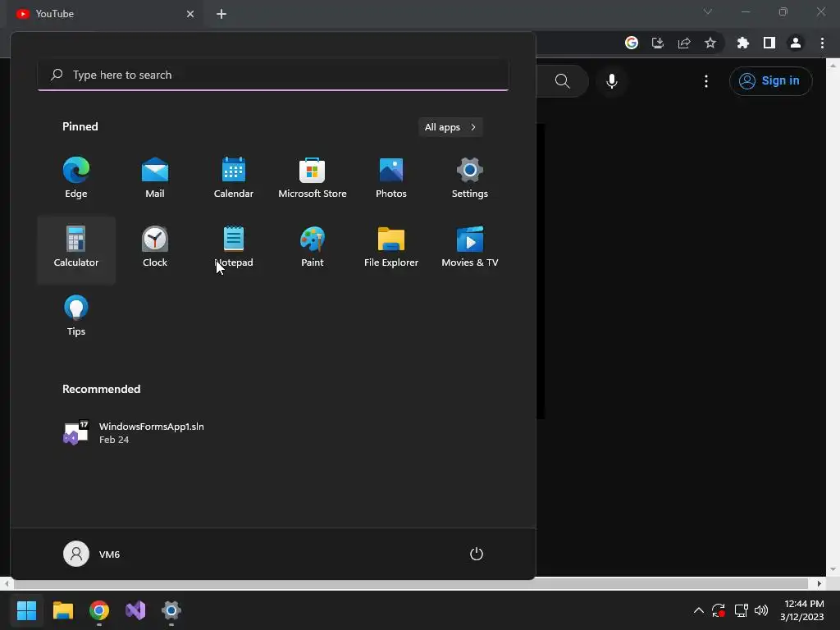Click the power button in Start menu
The width and height of the screenshot is (840, 630).
(x=477, y=554)
